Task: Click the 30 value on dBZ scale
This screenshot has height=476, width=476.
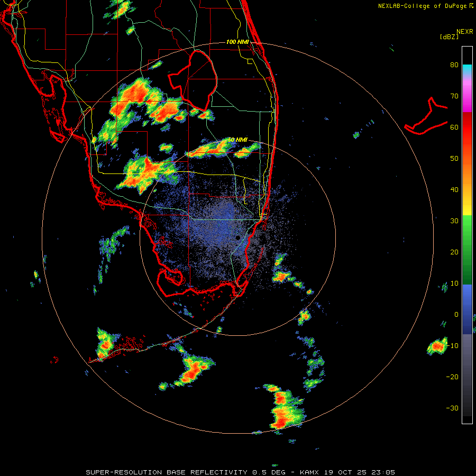Action: pyautogui.click(x=454, y=221)
